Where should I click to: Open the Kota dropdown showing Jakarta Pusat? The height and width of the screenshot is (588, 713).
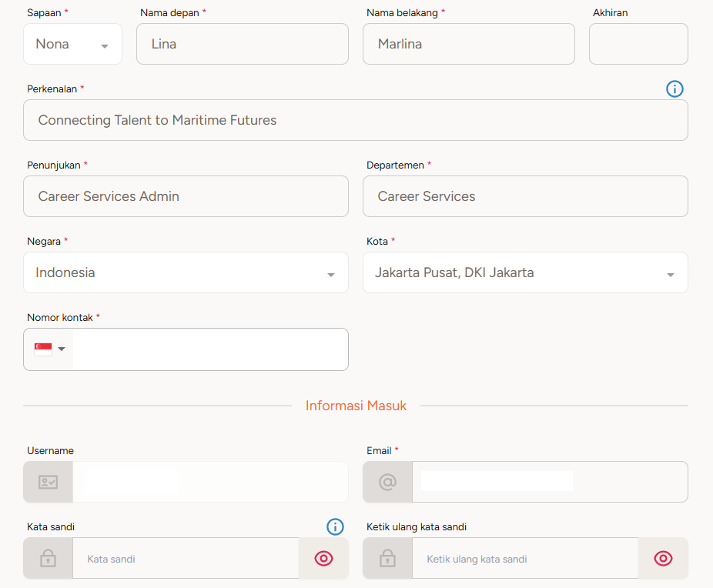pos(524,273)
